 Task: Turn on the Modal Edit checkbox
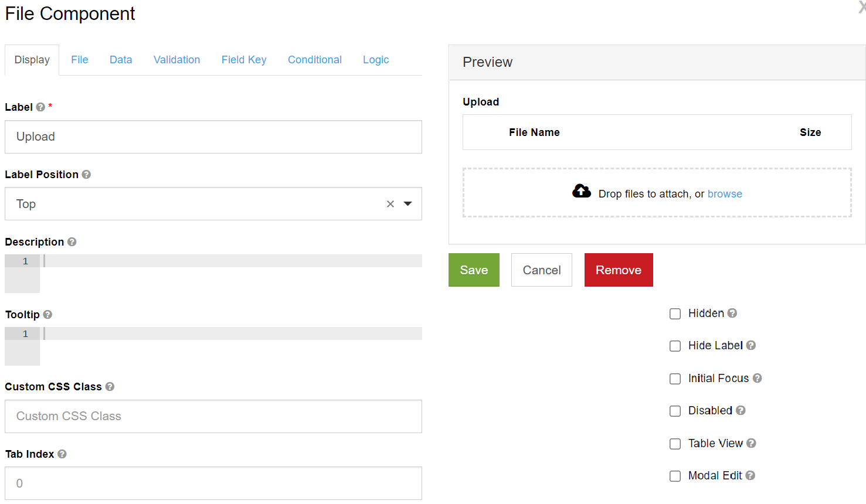click(675, 476)
